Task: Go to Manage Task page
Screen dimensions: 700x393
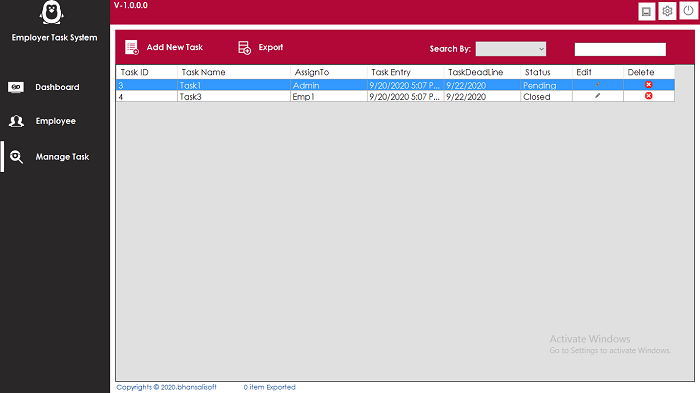Action: coord(62,157)
